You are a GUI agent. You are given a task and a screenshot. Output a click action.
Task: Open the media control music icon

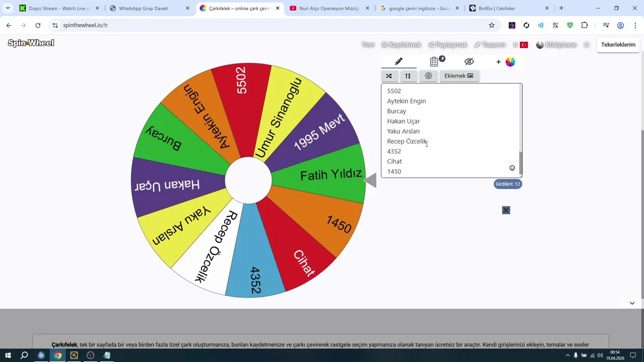click(606, 25)
